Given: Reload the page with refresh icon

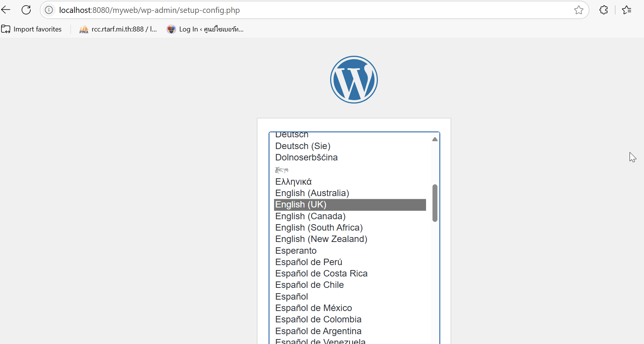Looking at the screenshot, I should 26,10.
